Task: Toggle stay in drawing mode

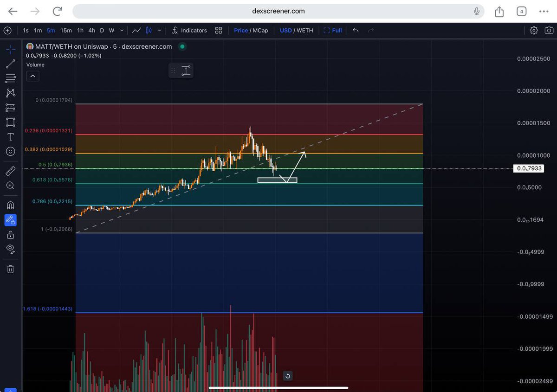Action: pos(10,220)
